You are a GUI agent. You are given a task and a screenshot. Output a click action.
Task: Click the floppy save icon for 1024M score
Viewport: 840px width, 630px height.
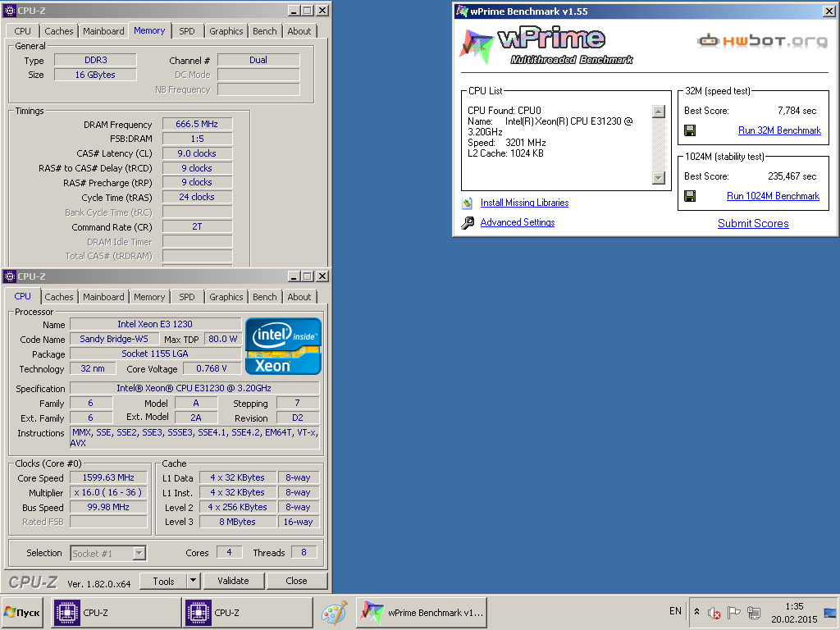(x=690, y=196)
